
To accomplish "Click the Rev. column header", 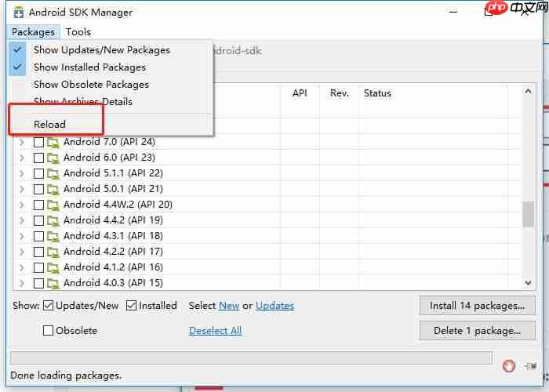I will [x=340, y=93].
